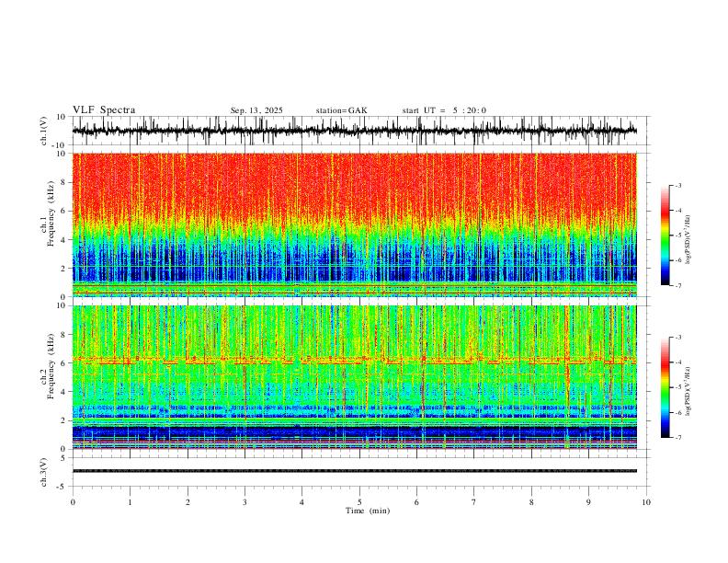The image size is (728, 563).
Task: Click the "station=GAK" header label
Action: pos(341,110)
